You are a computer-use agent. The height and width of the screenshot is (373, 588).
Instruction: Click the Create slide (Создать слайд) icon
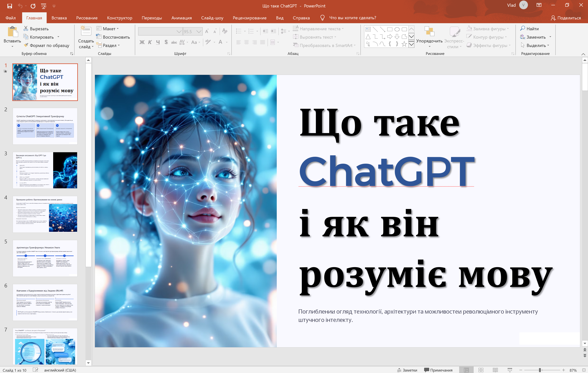[86, 31]
